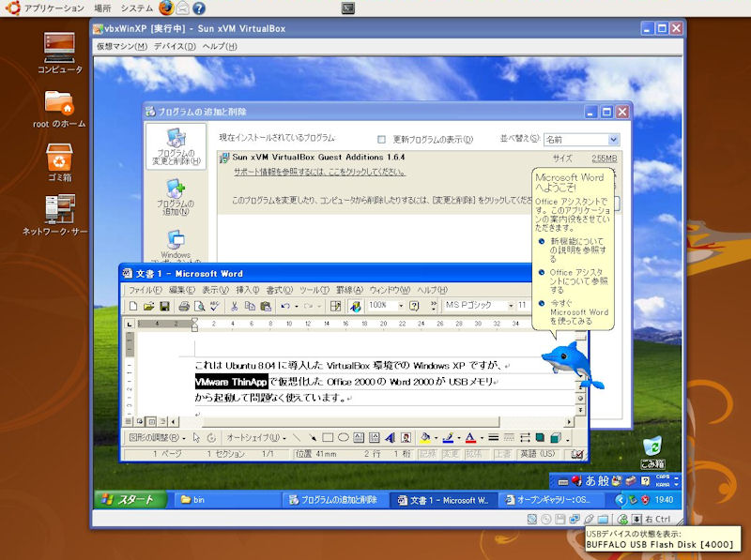Click the Office Assistant dolphin
751x560 pixels.
coord(572,365)
